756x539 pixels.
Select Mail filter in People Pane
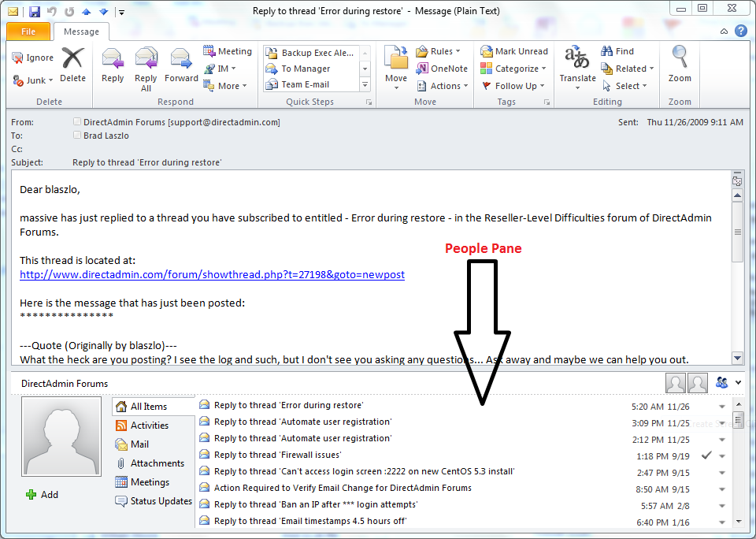coord(132,444)
